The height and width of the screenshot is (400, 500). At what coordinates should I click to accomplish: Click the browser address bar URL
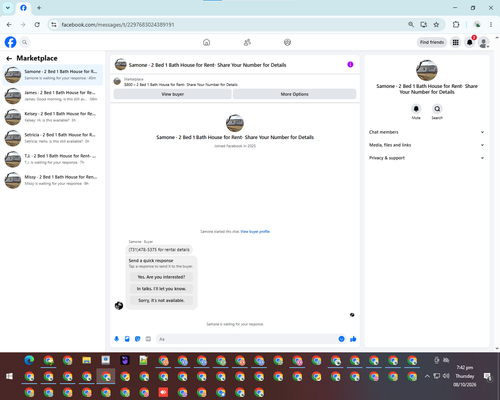[x=118, y=25]
